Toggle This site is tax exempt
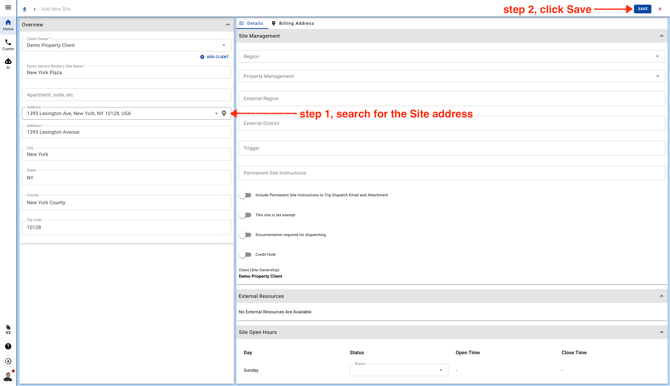This screenshot has height=386, width=670. (245, 215)
